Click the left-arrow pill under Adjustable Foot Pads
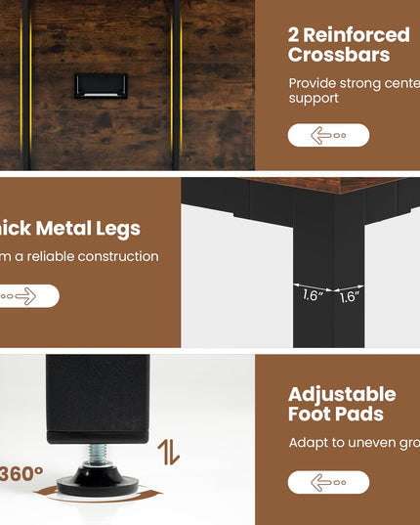The height and width of the screenshot is (525, 420). (328, 482)
